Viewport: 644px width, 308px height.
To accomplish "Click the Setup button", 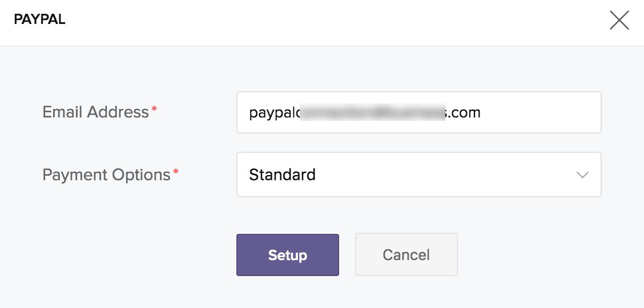I will [x=288, y=255].
